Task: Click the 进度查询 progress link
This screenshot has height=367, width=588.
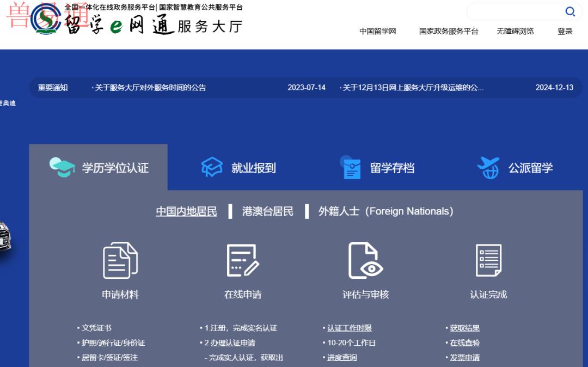Action: click(342, 358)
